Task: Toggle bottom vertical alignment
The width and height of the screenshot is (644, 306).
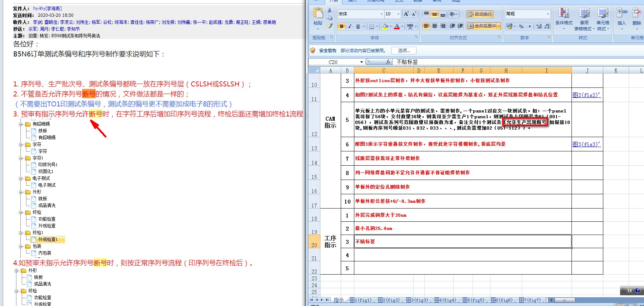Action: click(x=443, y=14)
